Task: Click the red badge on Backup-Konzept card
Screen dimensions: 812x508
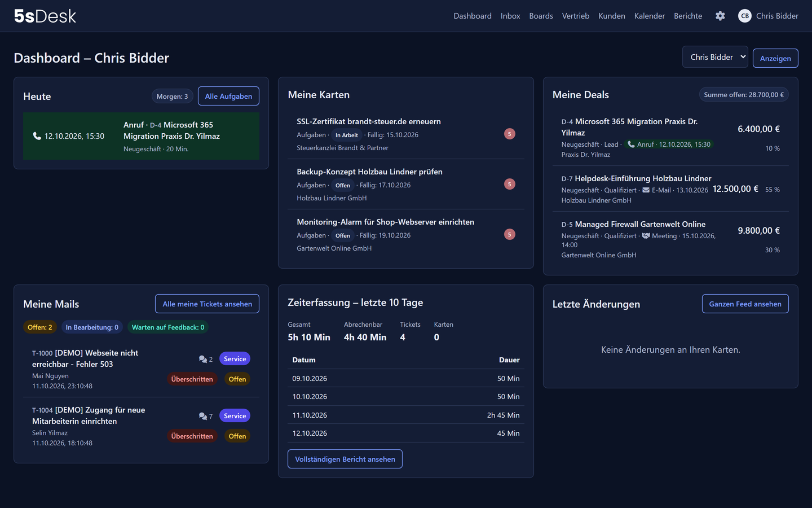Action: pos(510,184)
